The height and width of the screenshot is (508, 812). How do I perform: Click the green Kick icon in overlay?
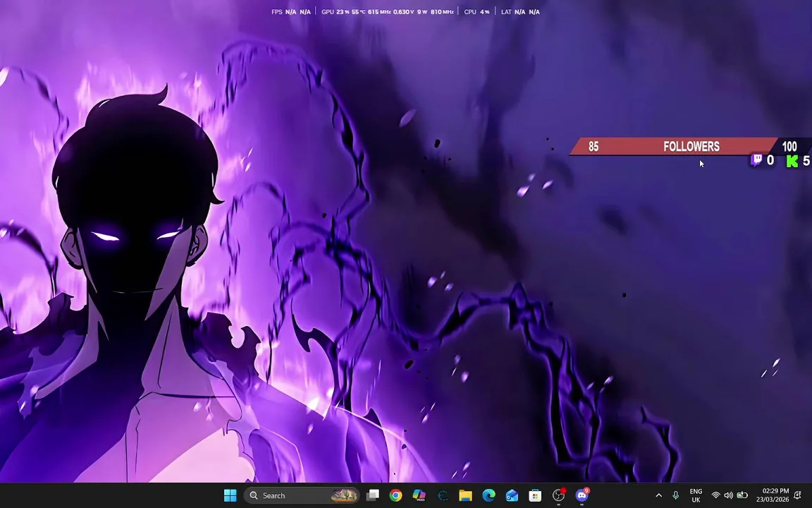[792, 161]
